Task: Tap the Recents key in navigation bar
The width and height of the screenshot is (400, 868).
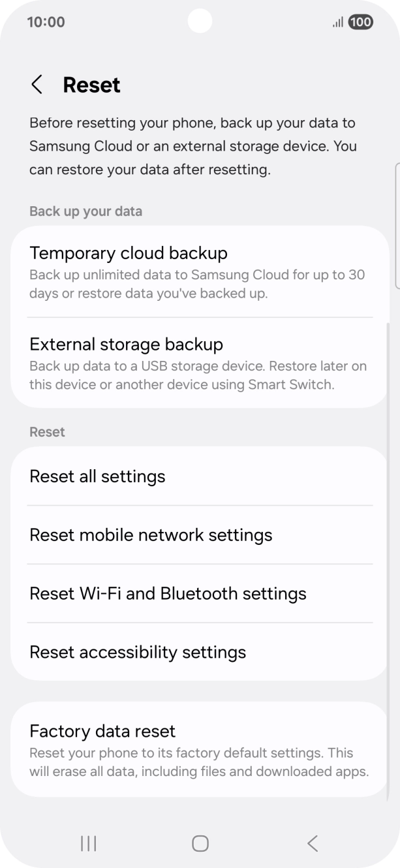Action: point(87,843)
